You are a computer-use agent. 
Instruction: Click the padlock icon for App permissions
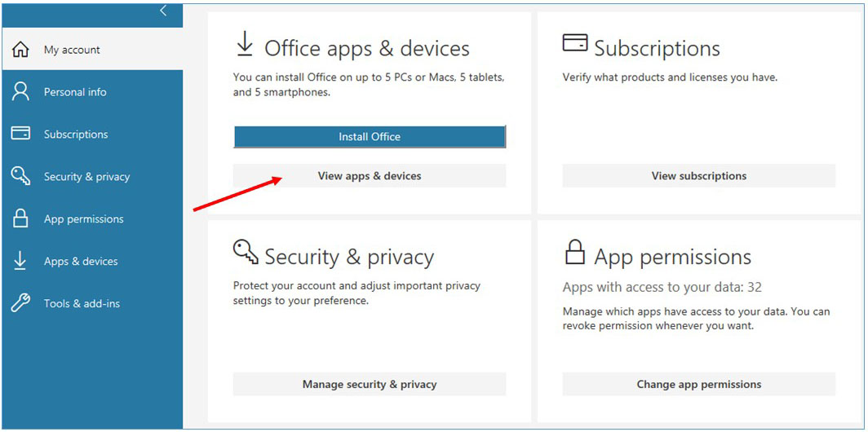pyautogui.click(x=20, y=218)
